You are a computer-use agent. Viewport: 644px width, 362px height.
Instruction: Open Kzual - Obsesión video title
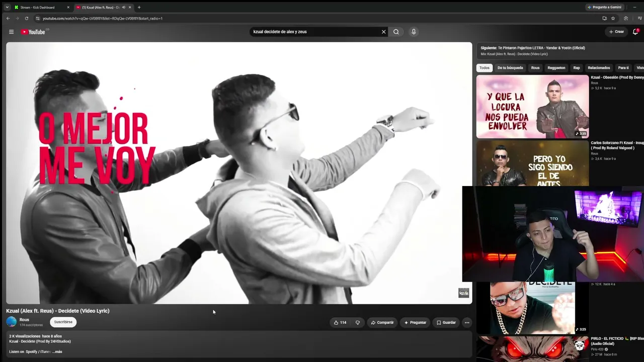[617, 77]
